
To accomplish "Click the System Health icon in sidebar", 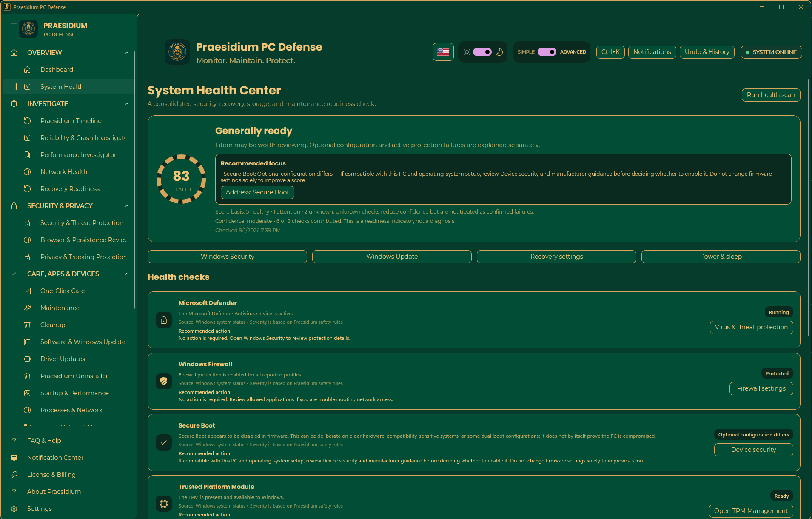I will [x=27, y=87].
